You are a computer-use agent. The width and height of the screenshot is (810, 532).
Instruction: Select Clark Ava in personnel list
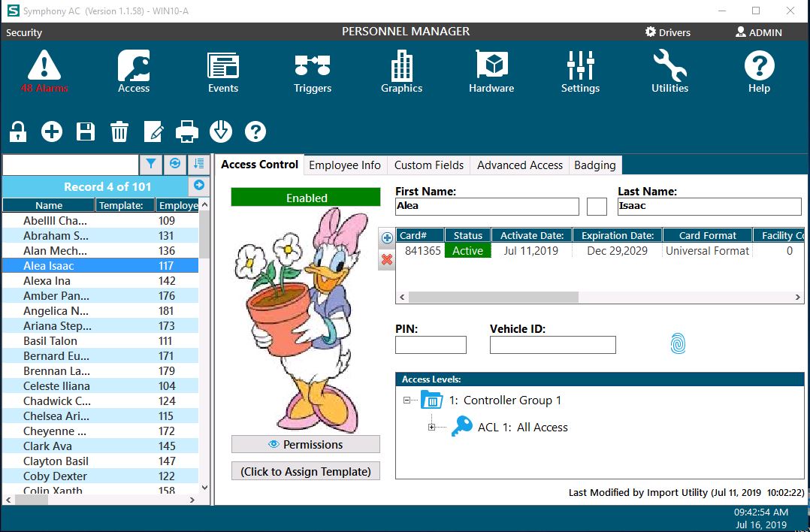[101, 446]
